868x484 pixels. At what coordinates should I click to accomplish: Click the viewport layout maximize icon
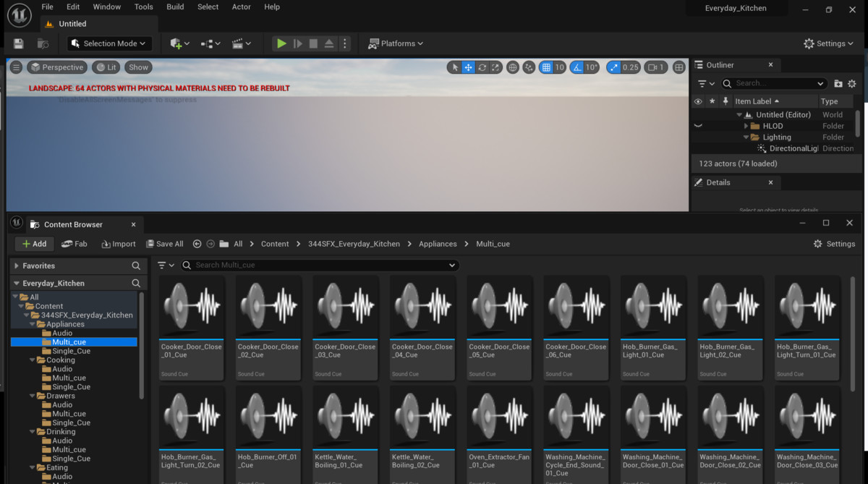pos(678,67)
